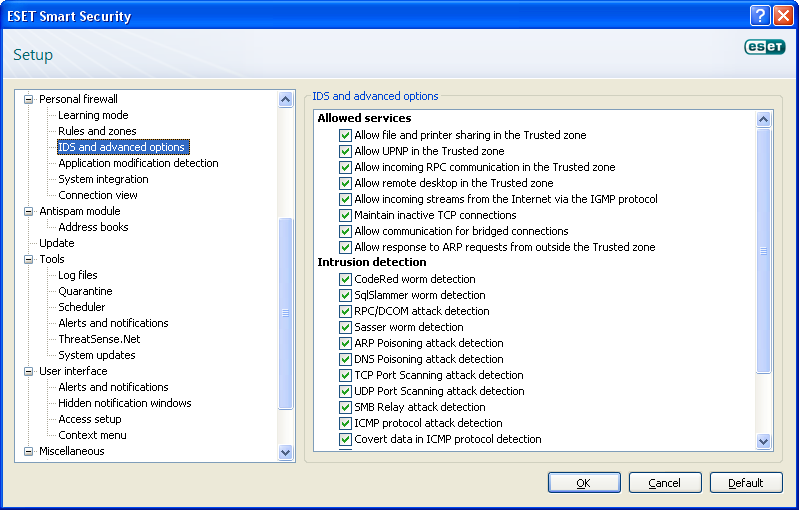
Task: Click the ESET logo badge
Action: [x=764, y=47]
